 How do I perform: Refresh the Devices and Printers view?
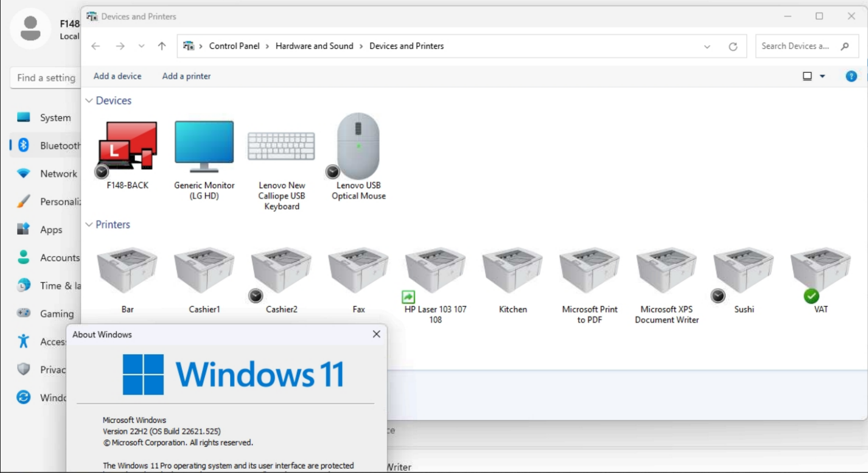click(733, 46)
